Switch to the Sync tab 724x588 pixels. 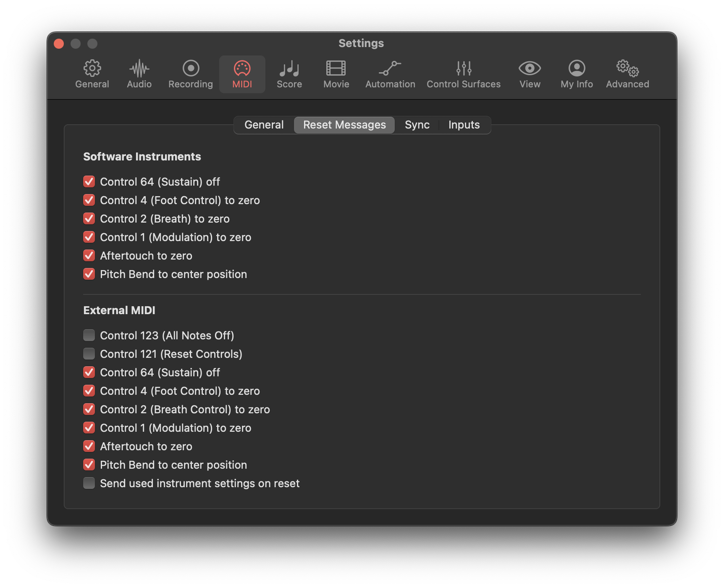pos(417,125)
